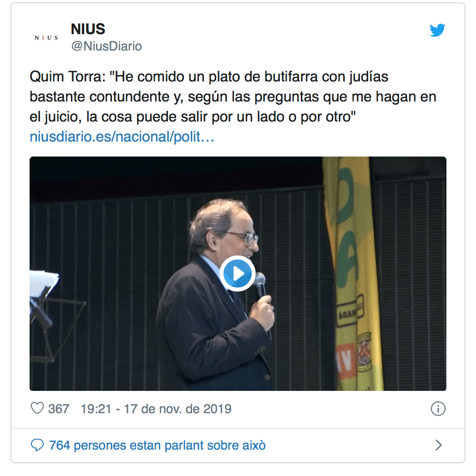Open the NIUS profile avatar

pos(46,38)
